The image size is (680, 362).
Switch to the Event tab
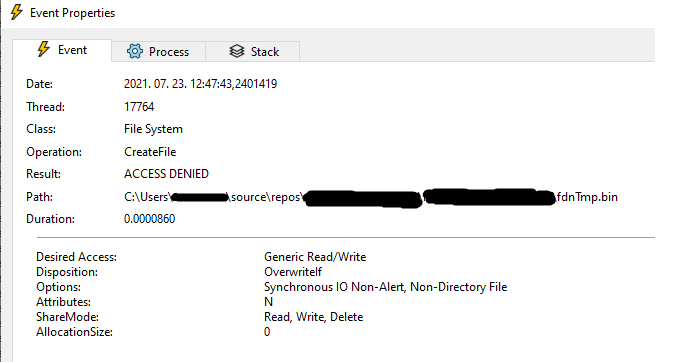[x=62, y=50]
